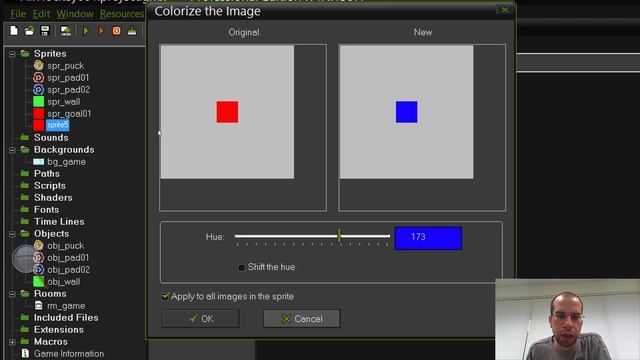This screenshot has width=640, height=360.
Task: Collapse the Objects folder tree node
Action: (12, 234)
